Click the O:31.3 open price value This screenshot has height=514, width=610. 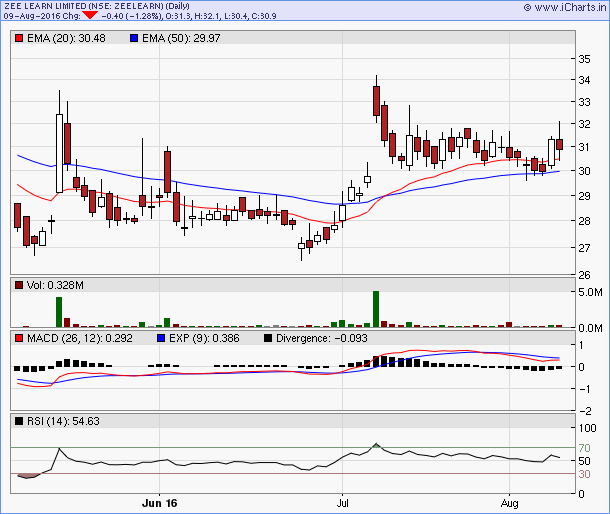(178, 16)
